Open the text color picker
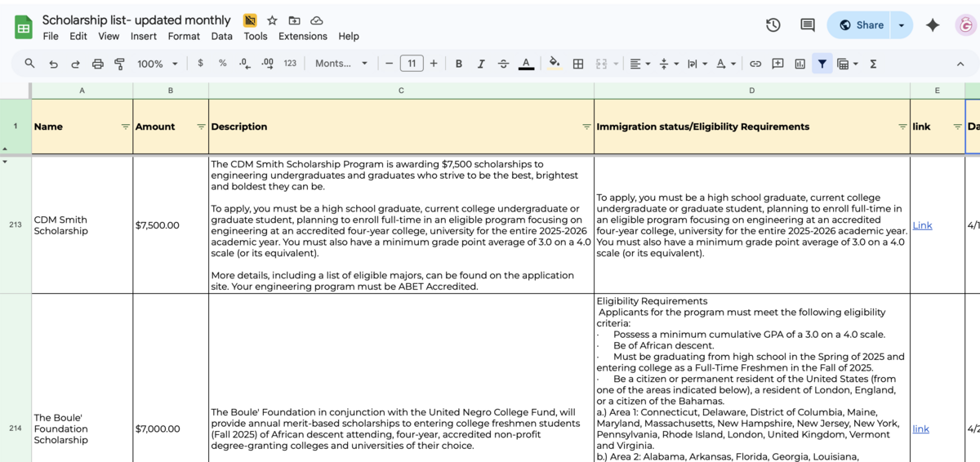Viewport: 980px width, 462px height. tap(526, 64)
